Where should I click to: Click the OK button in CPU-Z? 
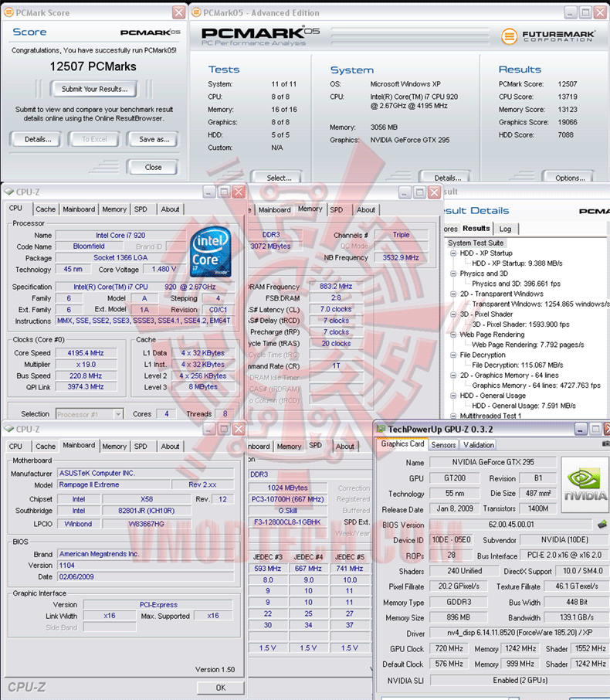coord(220,688)
